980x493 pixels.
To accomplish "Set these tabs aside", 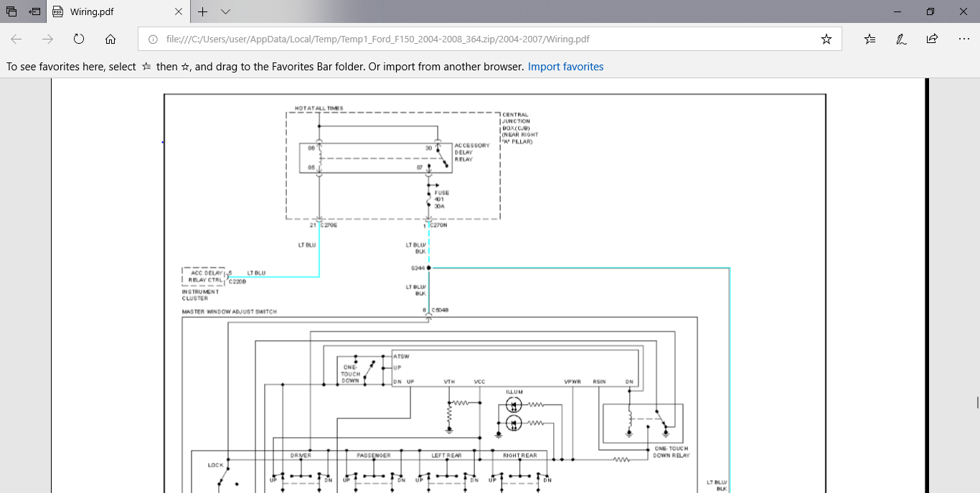I will [34, 11].
